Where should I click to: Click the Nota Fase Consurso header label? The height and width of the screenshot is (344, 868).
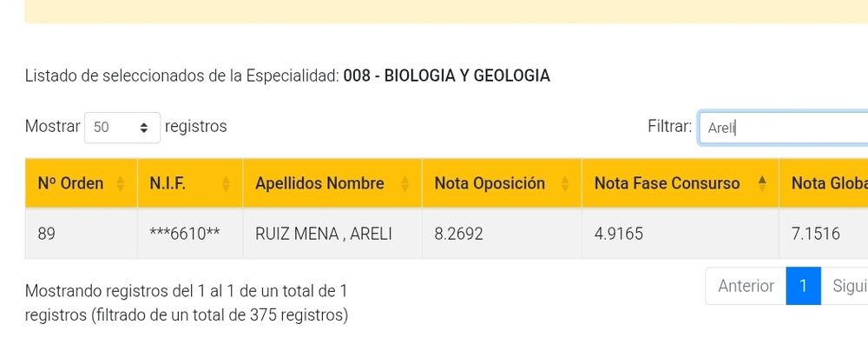[x=667, y=183]
